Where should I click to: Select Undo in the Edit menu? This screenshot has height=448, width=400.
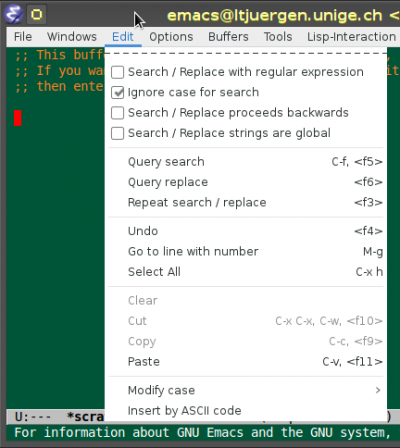(246, 231)
